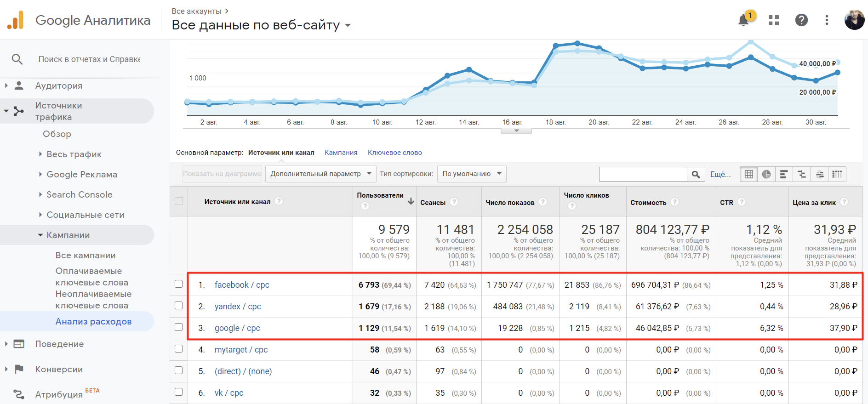Switch to performance bar view icon
This screenshot has width=868, height=404.
pyautogui.click(x=784, y=174)
